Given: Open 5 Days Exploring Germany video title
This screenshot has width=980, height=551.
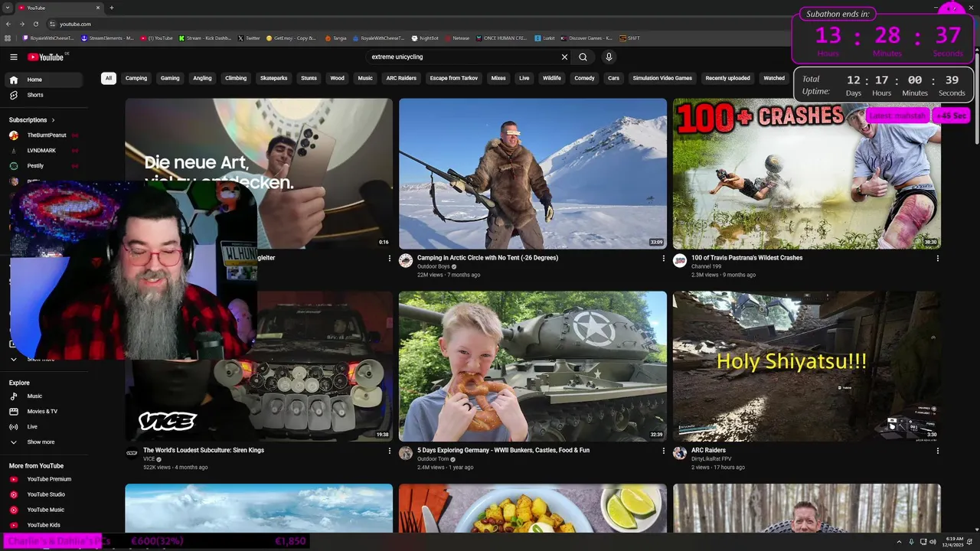Looking at the screenshot, I should (x=503, y=450).
